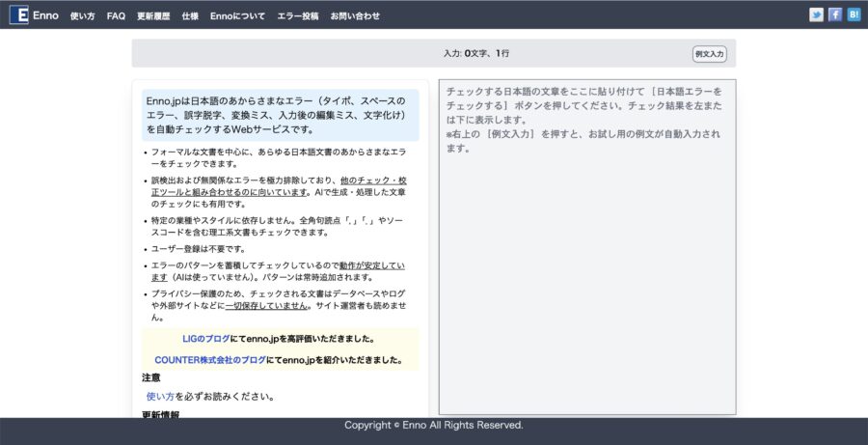Go to 更新履歴 in navigation bar

click(x=153, y=16)
